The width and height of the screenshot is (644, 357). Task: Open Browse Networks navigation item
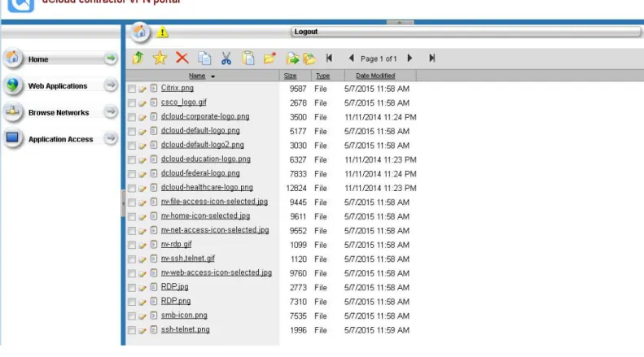pyautogui.click(x=59, y=112)
